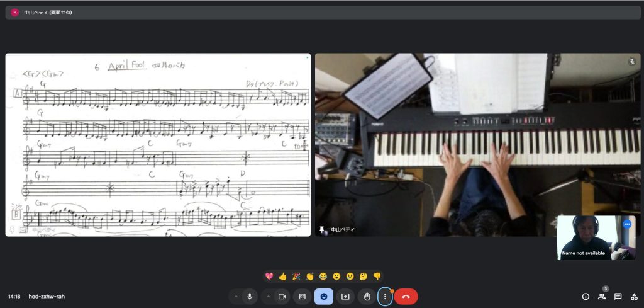Send the sparkling heart reaction
Image resolution: width=644 pixels, height=308 pixels.
point(269,277)
